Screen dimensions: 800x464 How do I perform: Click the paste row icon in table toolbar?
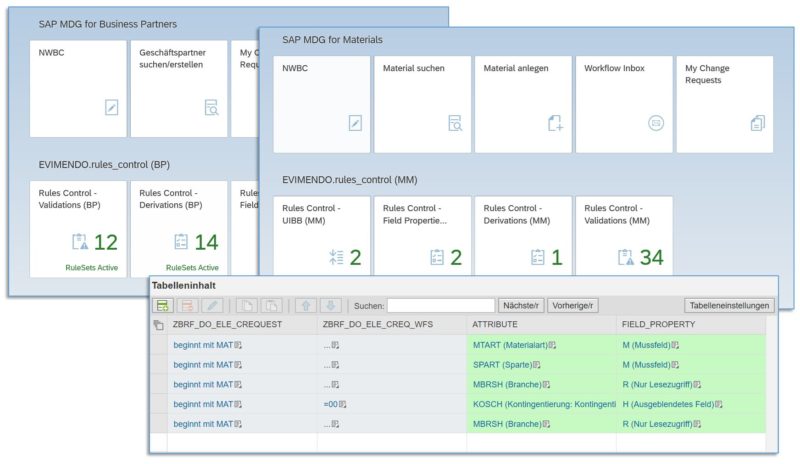tap(271, 306)
